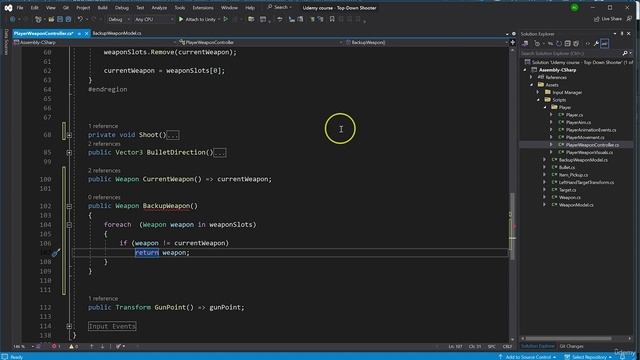Switch to the Git Changes tab
Screen dimensions: 640x360
tap(571, 347)
